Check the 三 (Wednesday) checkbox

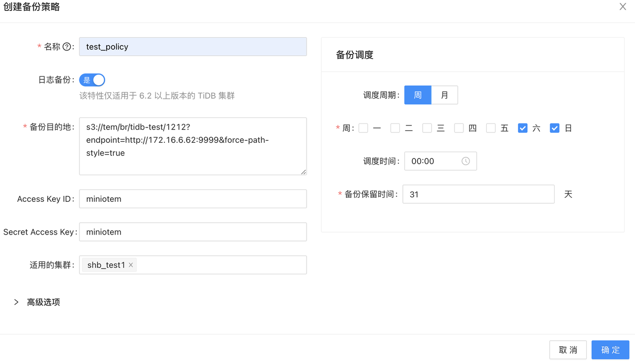pyautogui.click(x=427, y=128)
